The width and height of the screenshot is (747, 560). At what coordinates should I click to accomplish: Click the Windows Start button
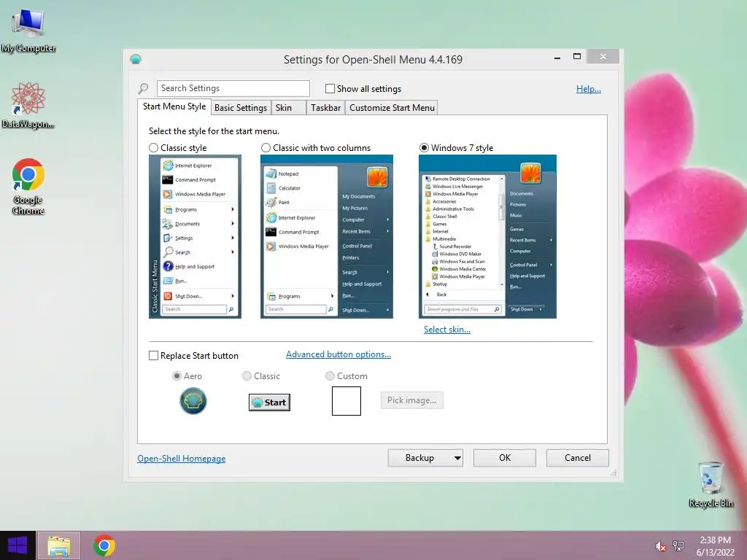point(18,545)
